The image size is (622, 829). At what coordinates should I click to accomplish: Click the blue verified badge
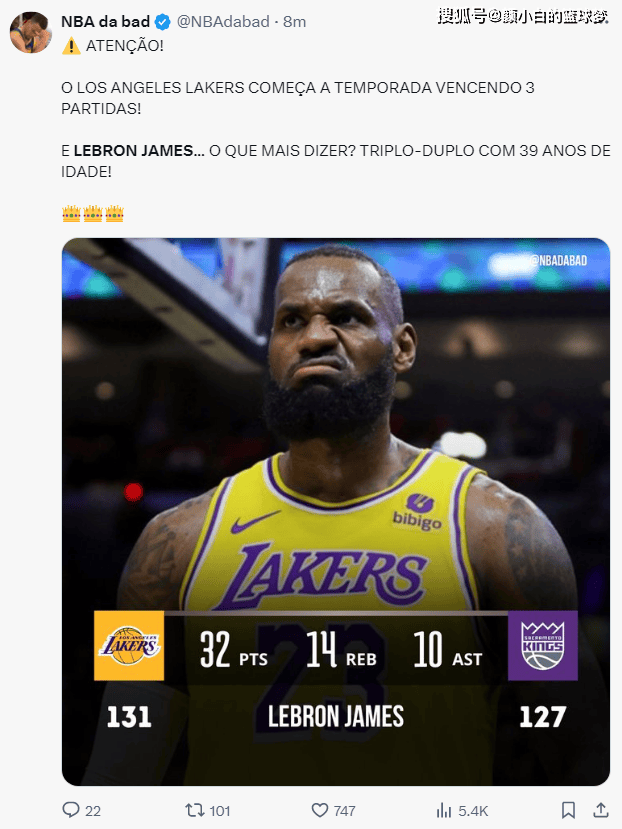coord(162,22)
